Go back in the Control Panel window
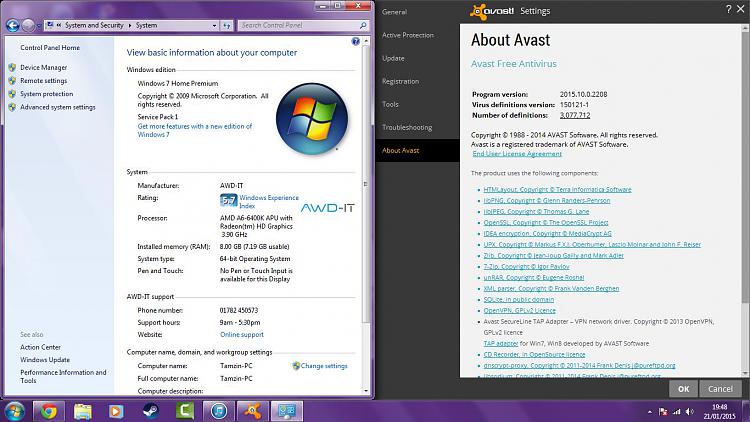Viewport: 750px width, 422px height. [13, 25]
